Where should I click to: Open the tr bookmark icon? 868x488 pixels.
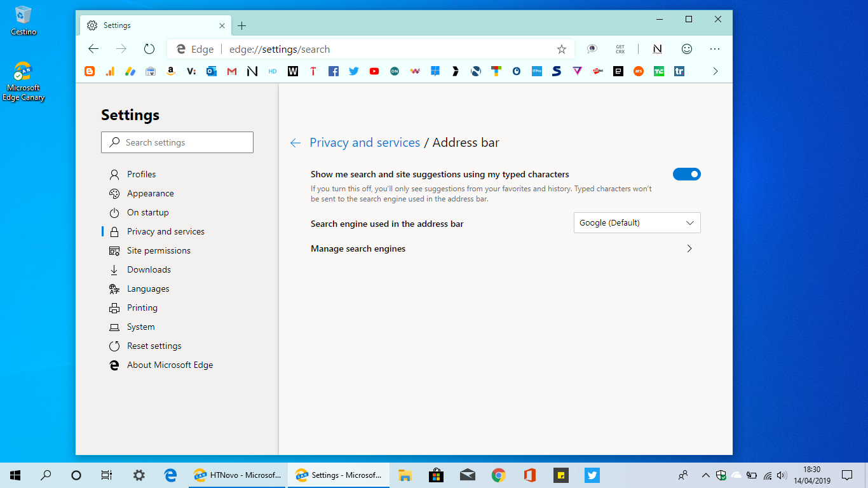(679, 71)
